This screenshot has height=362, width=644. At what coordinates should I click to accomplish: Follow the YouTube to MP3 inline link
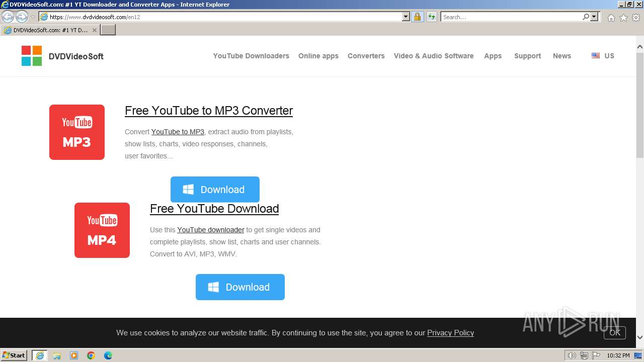click(178, 132)
